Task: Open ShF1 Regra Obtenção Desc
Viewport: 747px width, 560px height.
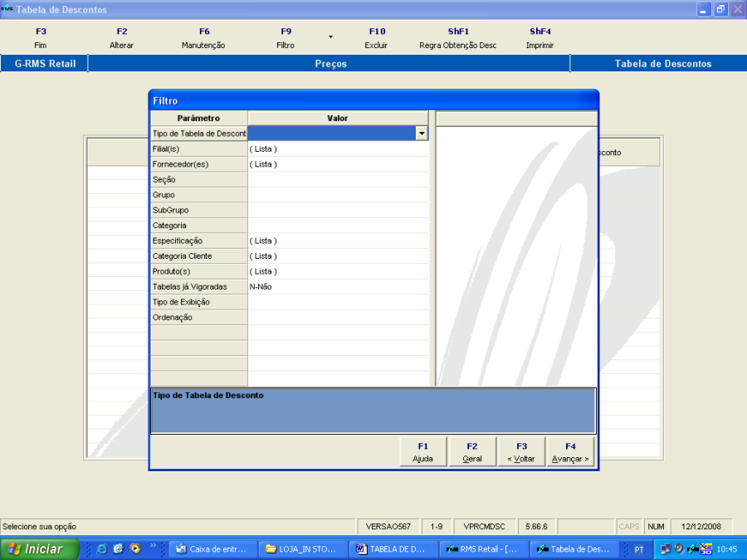Action: (x=458, y=38)
